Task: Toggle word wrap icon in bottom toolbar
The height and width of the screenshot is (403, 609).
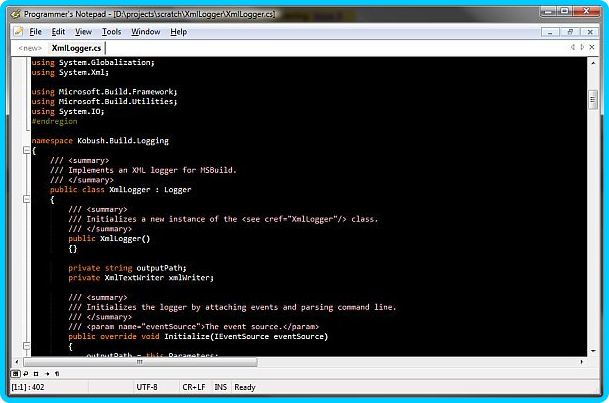Action: click(x=26, y=373)
